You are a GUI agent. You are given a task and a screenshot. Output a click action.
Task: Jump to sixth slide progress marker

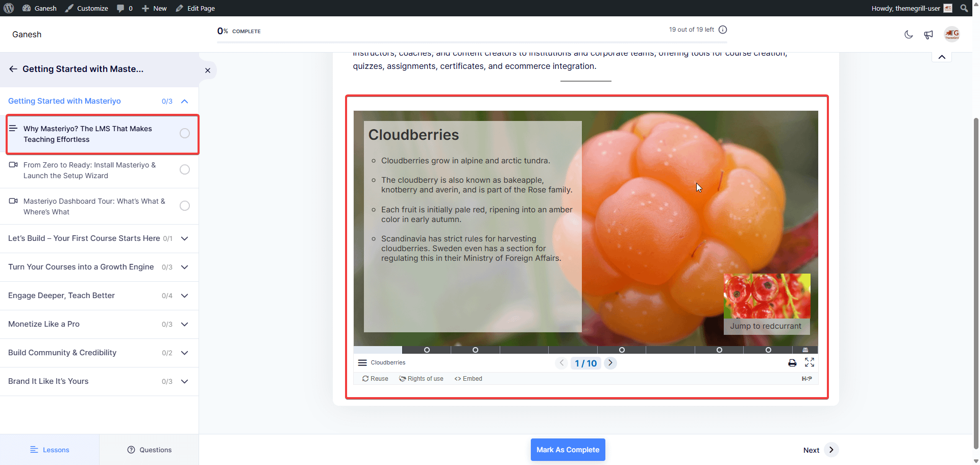tap(622, 350)
